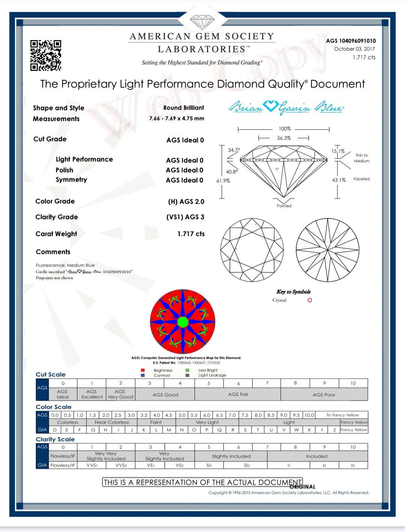Screen dimensions: 405x532
Task: Click the AGS 104096091010 report number
Action: (351, 41)
